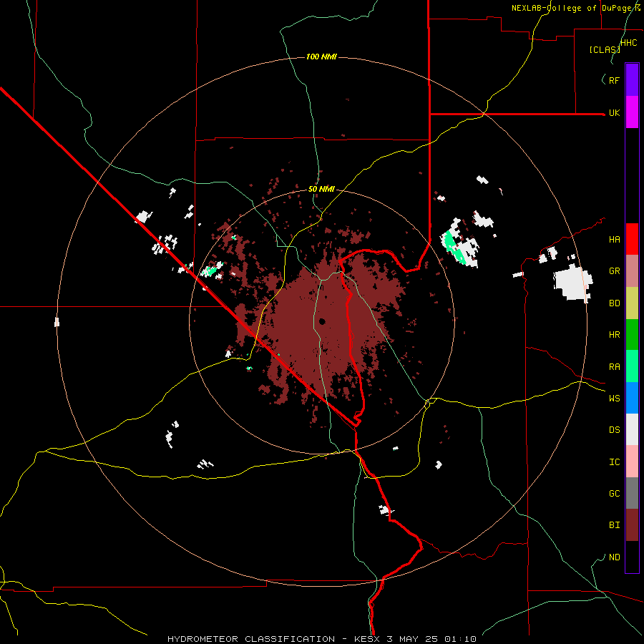This screenshot has width=644, height=644.
Task: Select the yellow BD legend swatch
Action: pyautogui.click(x=632, y=303)
